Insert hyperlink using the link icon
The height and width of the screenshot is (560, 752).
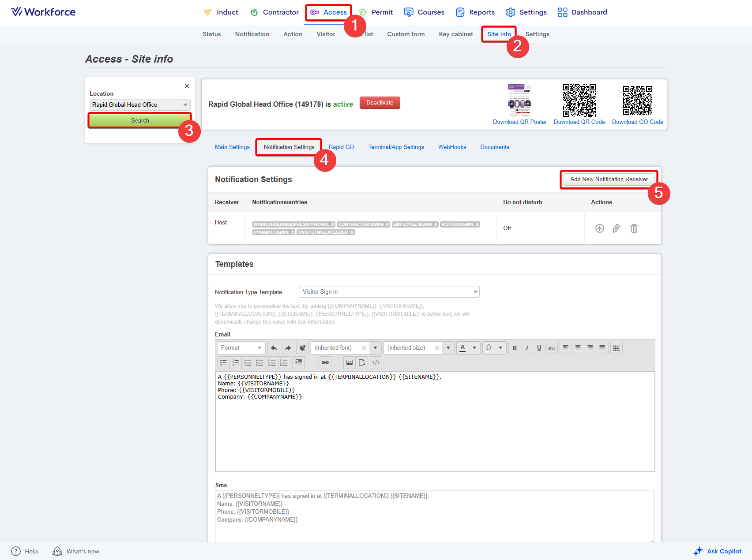[325, 362]
